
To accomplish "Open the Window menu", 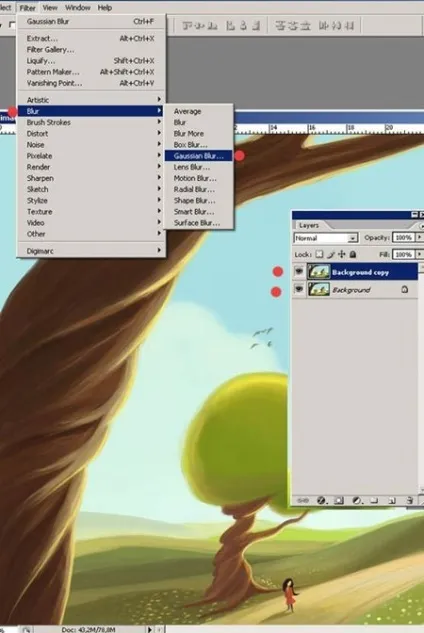I will coord(78,8).
